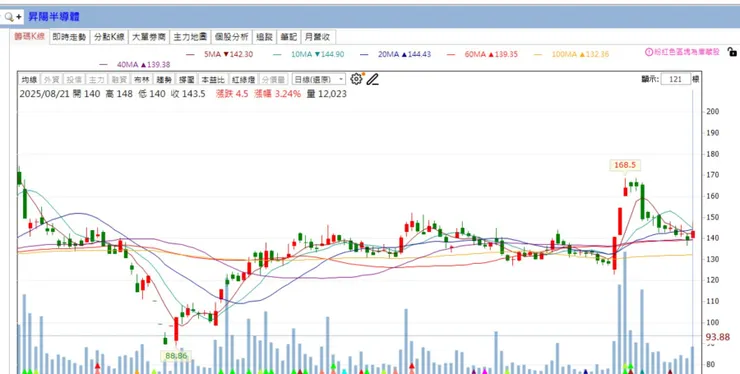Toggle the 布林 Bollinger overlay
The image size is (740, 374).
click(141, 79)
